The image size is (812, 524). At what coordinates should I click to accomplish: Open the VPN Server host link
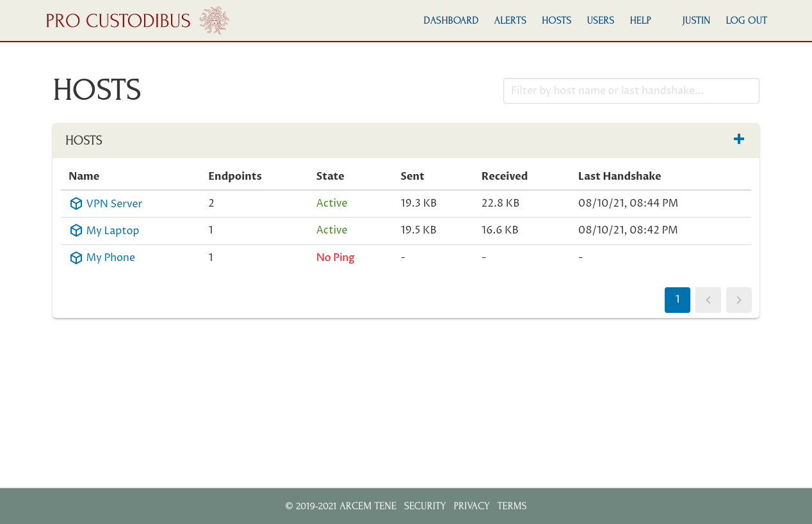click(114, 203)
